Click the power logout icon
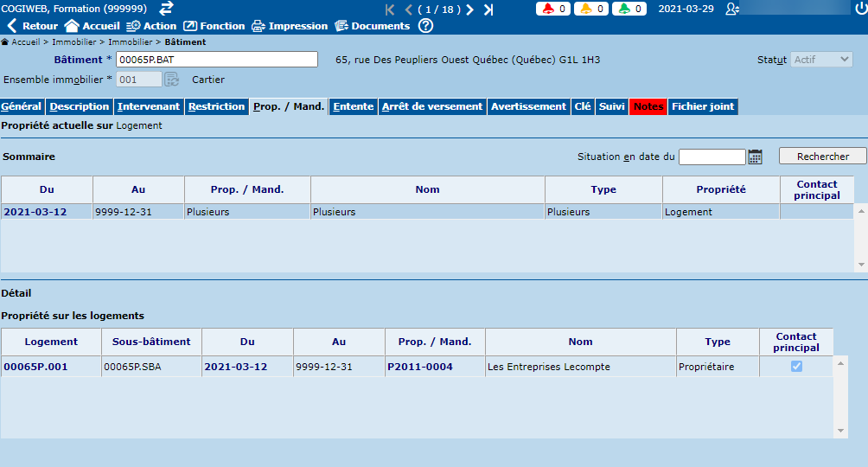The width and height of the screenshot is (868, 467). (x=860, y=9)
